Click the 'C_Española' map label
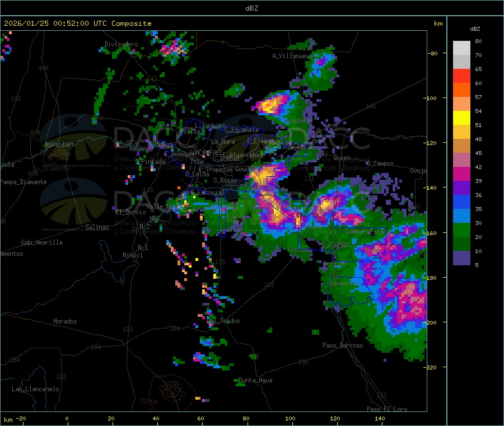This screenshot has height=426, width=504. [242, 130]
